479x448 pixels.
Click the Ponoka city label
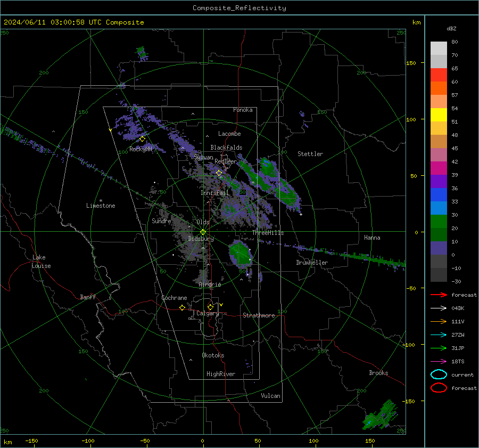pyautogui.click(x=243, y=110)
